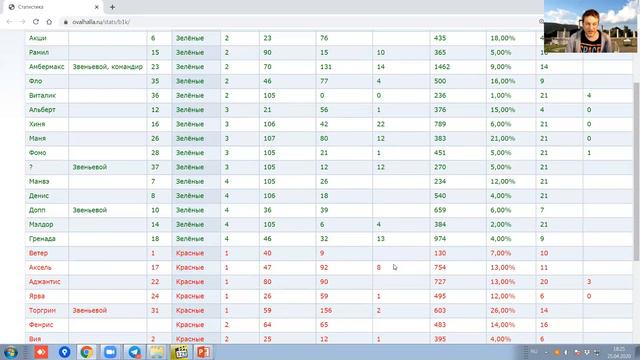
Task: Click Зелёные in the Амбермакс row
Action: (190, 67)
